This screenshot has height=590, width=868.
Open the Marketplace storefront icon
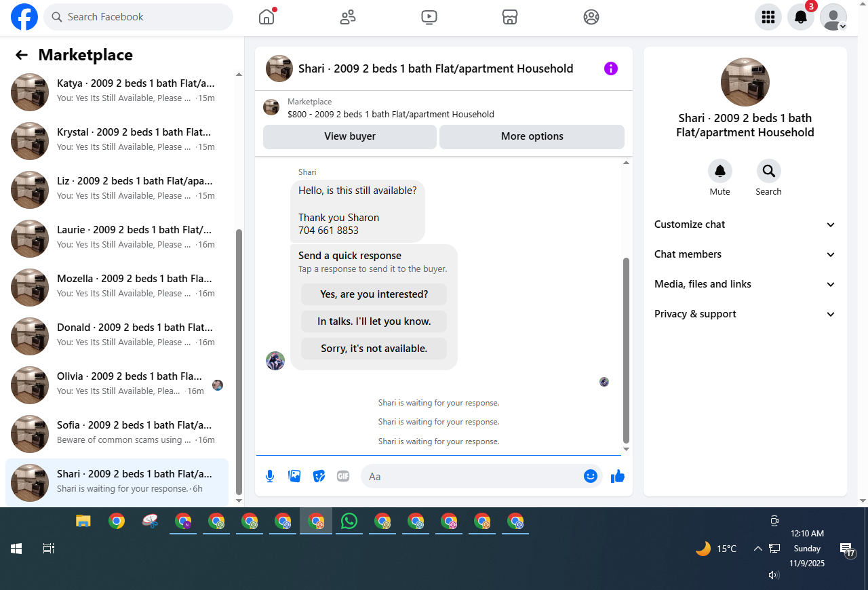click(x=510, y=17)
